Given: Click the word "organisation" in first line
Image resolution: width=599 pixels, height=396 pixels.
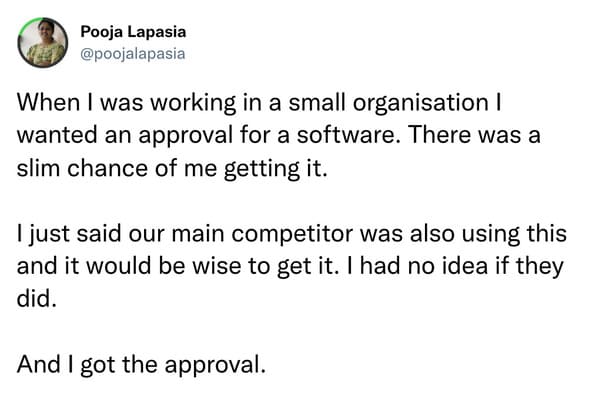Looking at the screenshot, I should [420, 103].
